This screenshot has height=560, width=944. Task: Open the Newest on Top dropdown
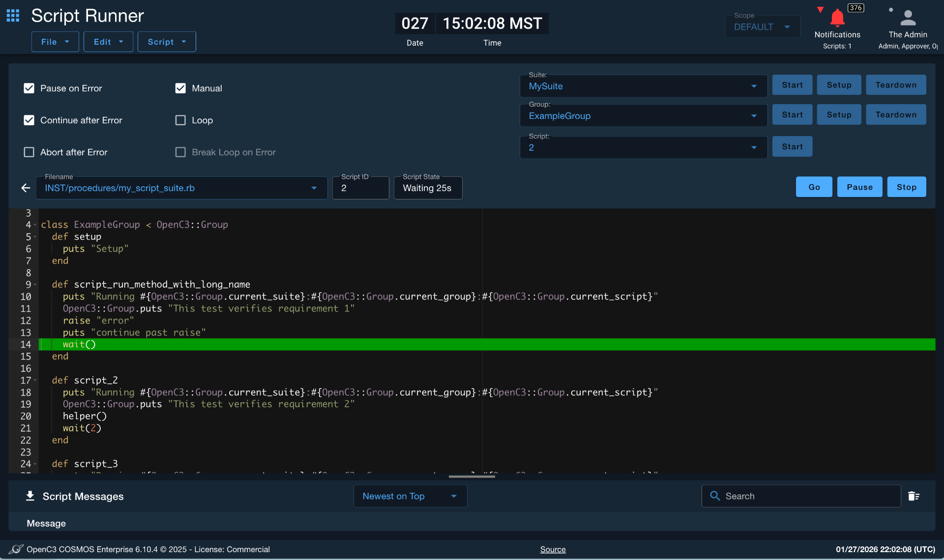[410, 496]
